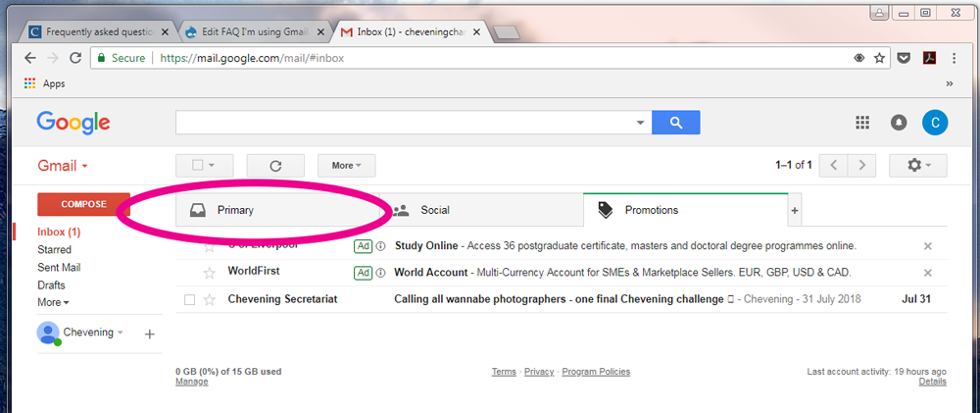Dismiss the Study Online ad

pos(927,246)
